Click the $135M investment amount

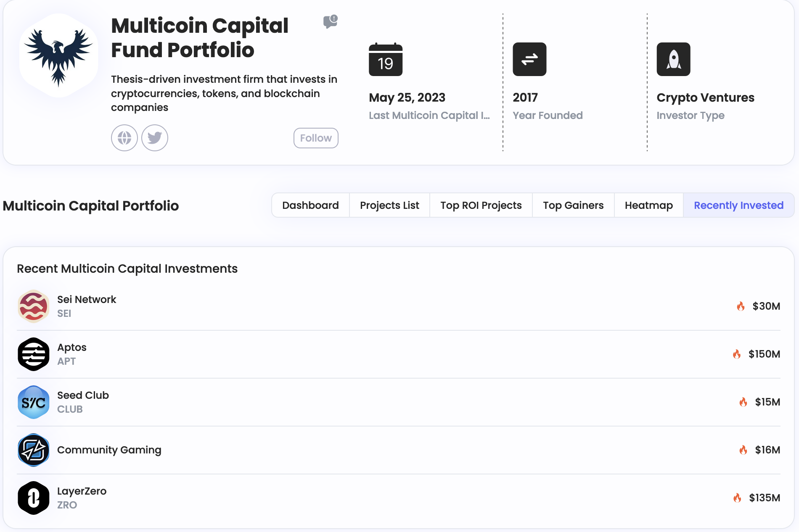click(765, 498)
